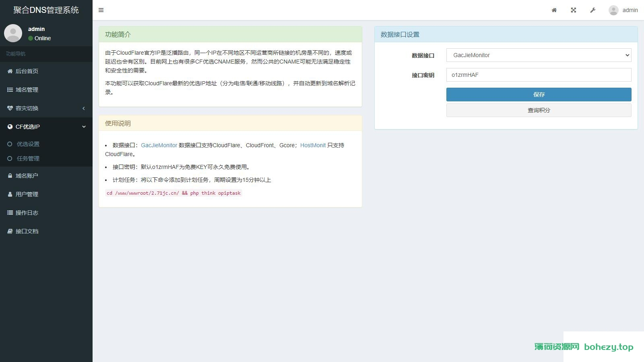Select 优选设置 submenu item
Viewport: 644px width, 362px height.
pos(46,144)
